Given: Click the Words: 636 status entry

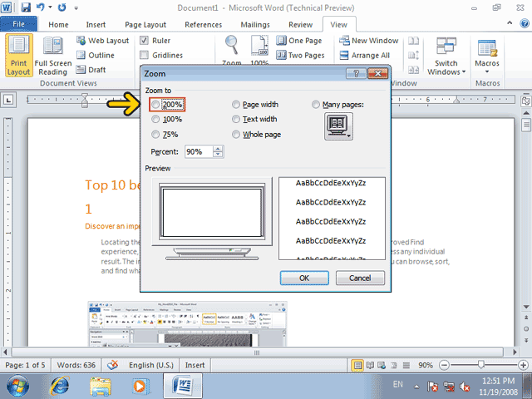Looking at the screenshot, I should tap(76, 365).
